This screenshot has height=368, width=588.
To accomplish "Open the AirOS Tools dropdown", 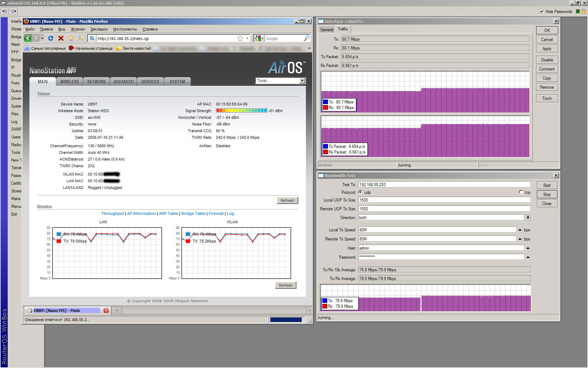I will point(302,81).
